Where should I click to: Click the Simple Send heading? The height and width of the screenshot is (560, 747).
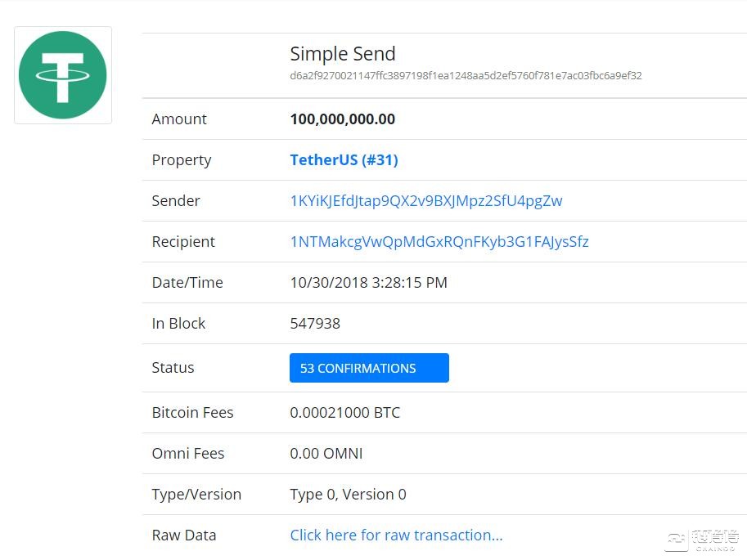coord(343,54)
